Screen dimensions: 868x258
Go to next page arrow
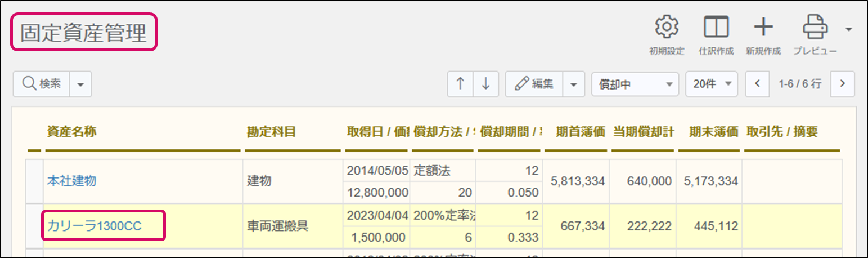842,84
